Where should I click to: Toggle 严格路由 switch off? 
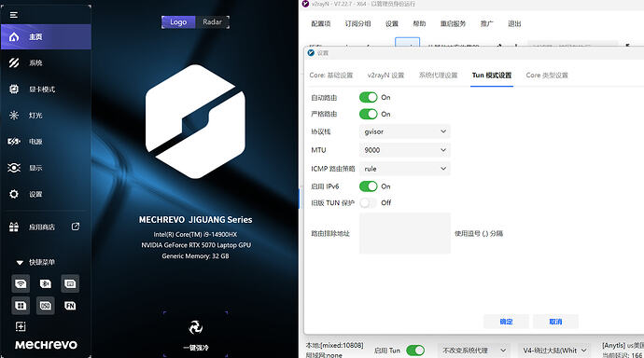(x=368, y=114)
